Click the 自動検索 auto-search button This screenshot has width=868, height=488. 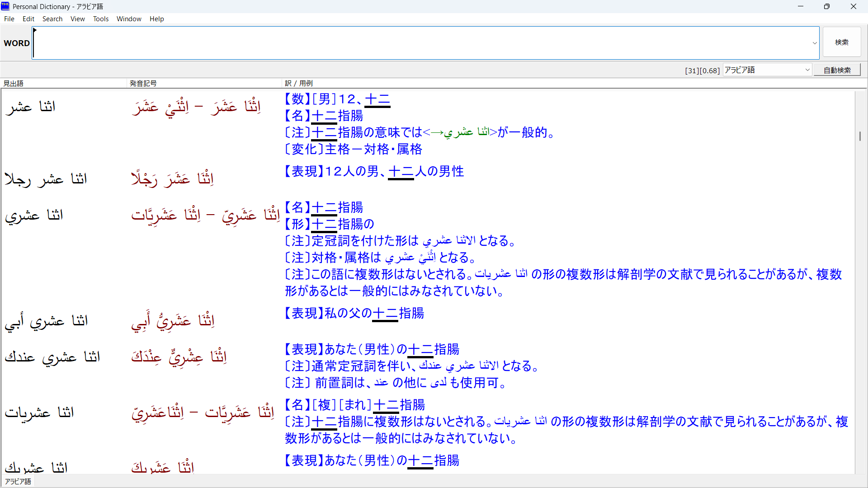(837, 70)
